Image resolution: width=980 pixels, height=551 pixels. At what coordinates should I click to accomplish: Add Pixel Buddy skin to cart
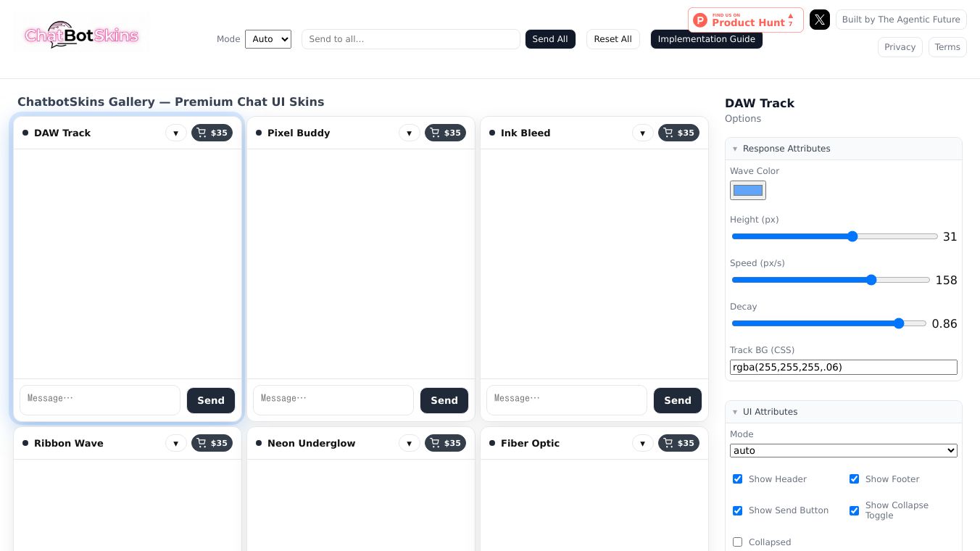tap(445, 133)
